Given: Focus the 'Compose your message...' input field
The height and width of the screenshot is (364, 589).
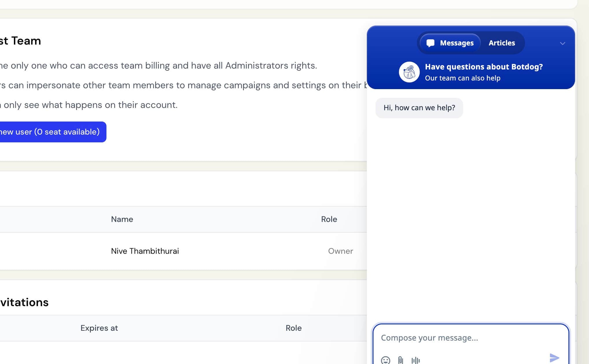Looking at the screenshot, I should (471, 338).
